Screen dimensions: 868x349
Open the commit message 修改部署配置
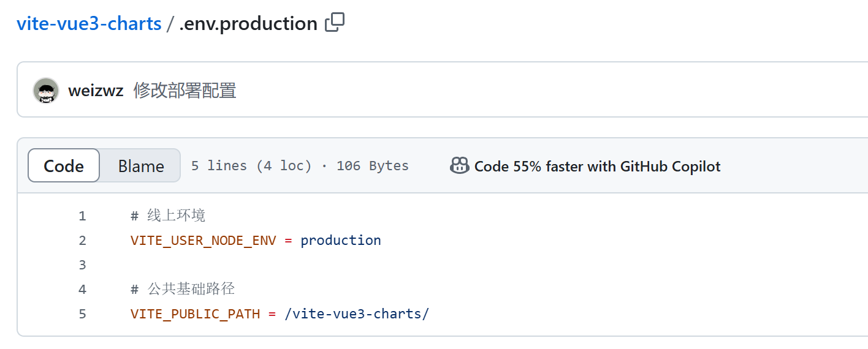tap(185, 91)
